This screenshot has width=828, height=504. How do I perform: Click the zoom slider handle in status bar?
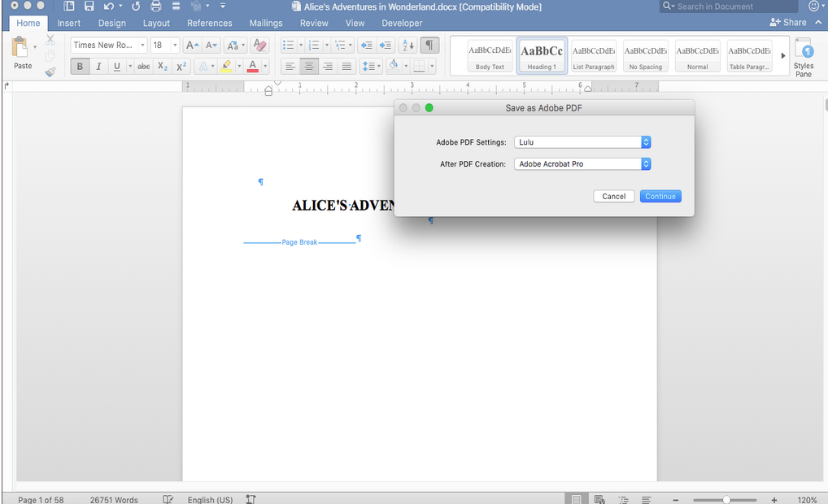pyautogui.click(x=726, y=499)
